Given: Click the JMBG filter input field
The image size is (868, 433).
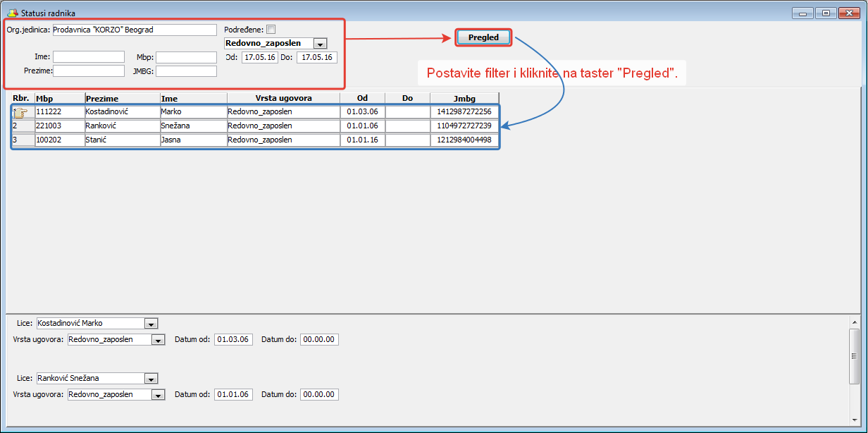Looking at the screenshot, I should (186, 71).
